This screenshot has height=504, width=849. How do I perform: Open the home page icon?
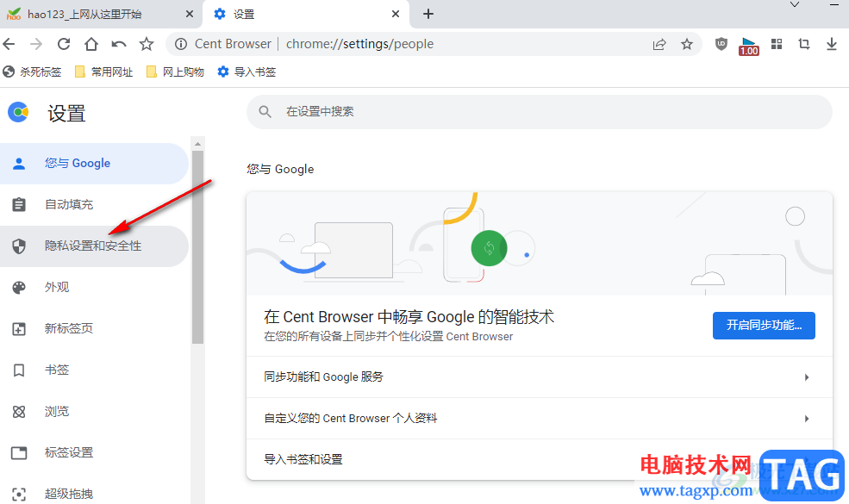[91, 44]
